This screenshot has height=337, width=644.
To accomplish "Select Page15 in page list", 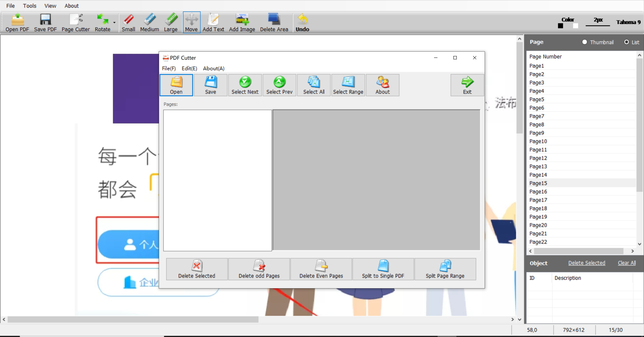I will click(x=581, y=183).
